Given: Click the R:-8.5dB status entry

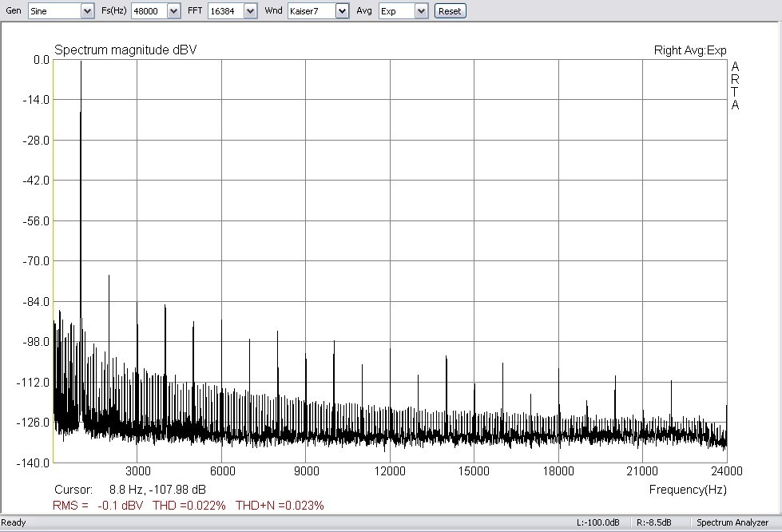Looking at the screenshot, I should 654,522.
